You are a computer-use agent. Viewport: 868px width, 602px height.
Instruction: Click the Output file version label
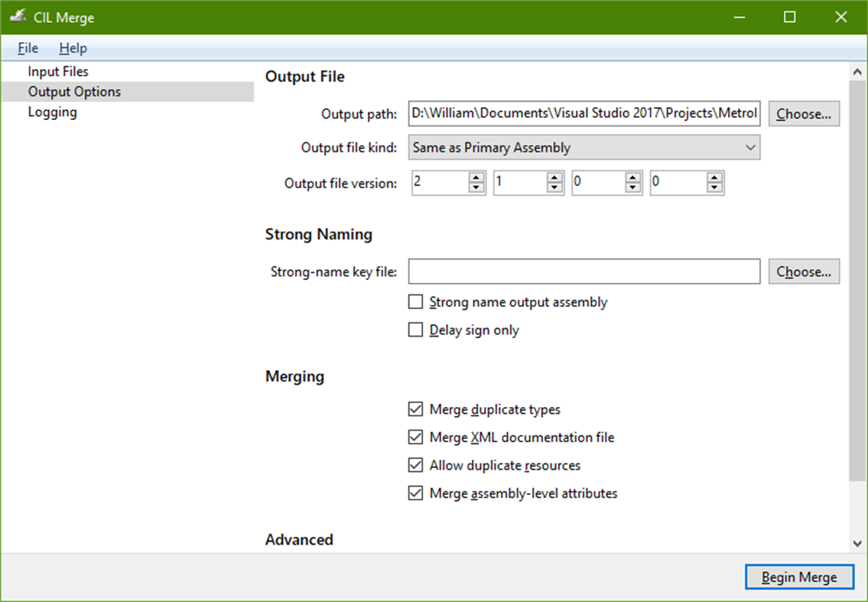[x=340, y=184]
